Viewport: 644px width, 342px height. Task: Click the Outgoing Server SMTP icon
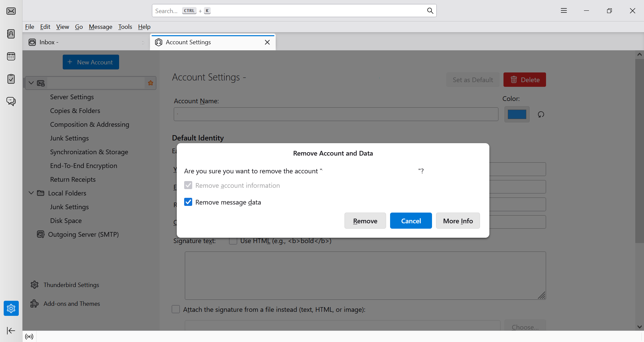click(41, 234)
